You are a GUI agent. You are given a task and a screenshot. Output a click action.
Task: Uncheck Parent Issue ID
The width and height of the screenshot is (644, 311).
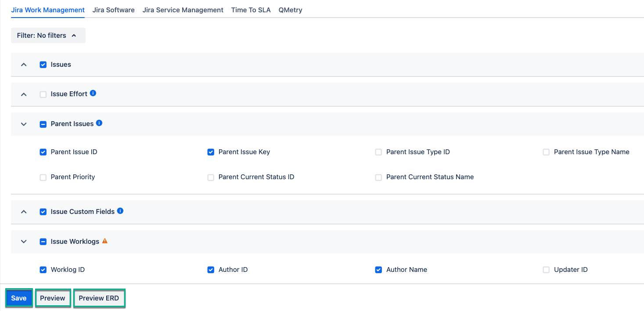[43, 152]
